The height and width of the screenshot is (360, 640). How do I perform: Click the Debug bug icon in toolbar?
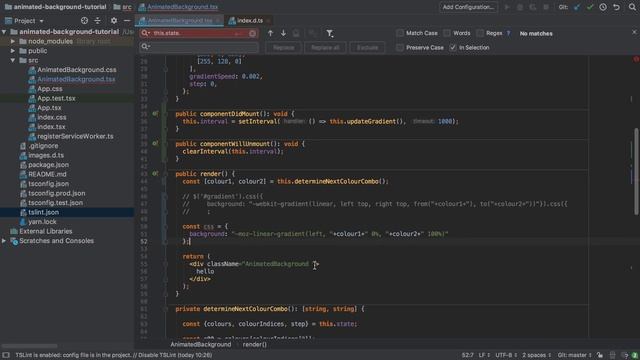(x=520, y=7)
